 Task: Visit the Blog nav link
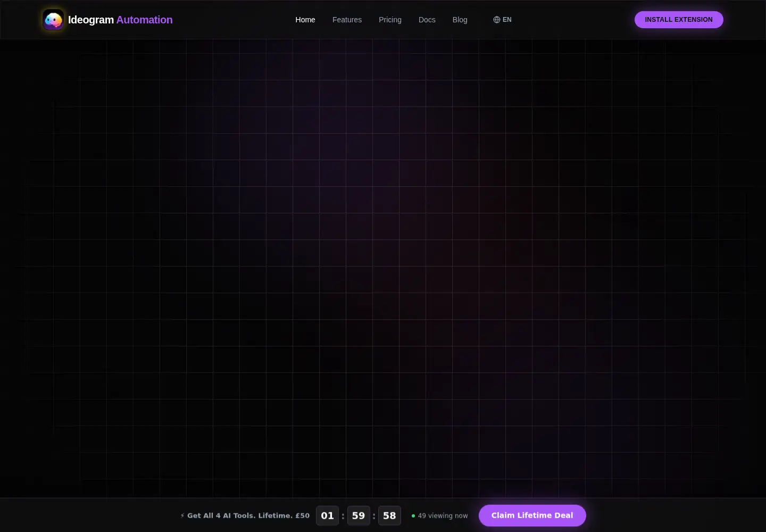tap(460, 20)
